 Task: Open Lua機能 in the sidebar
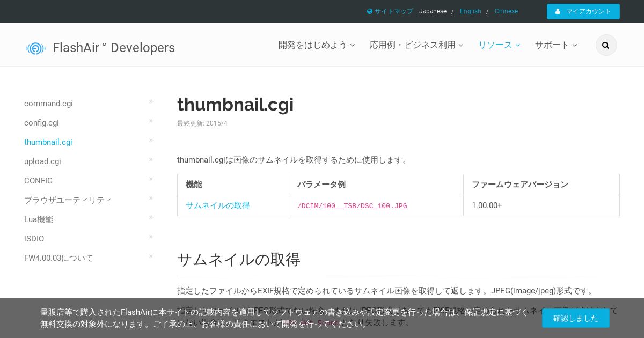click(x=39, y=219)
